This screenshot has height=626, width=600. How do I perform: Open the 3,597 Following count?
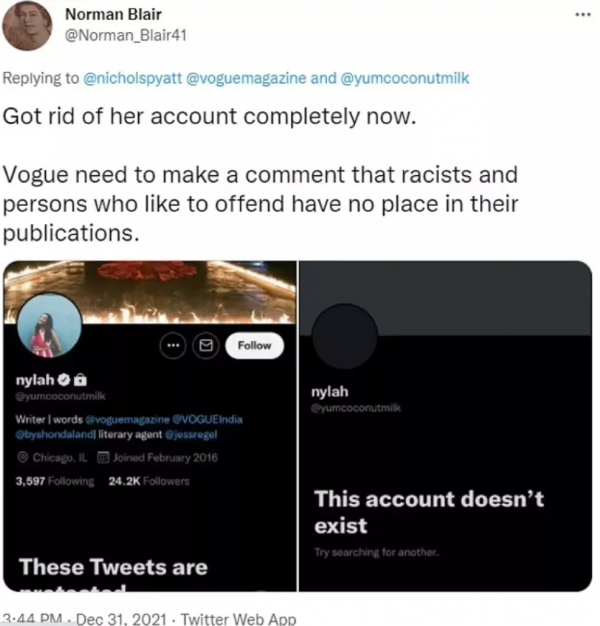55,481
